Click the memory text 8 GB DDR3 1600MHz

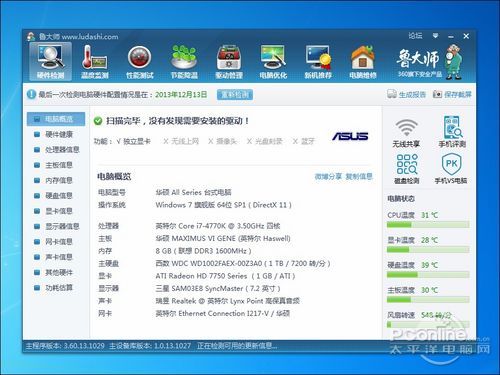(x=203, y=251)
